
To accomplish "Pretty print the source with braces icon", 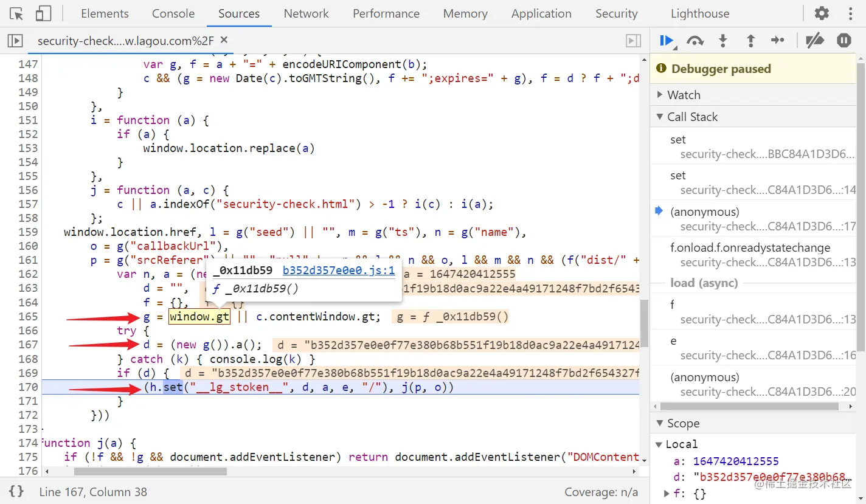I will point(17,491).
